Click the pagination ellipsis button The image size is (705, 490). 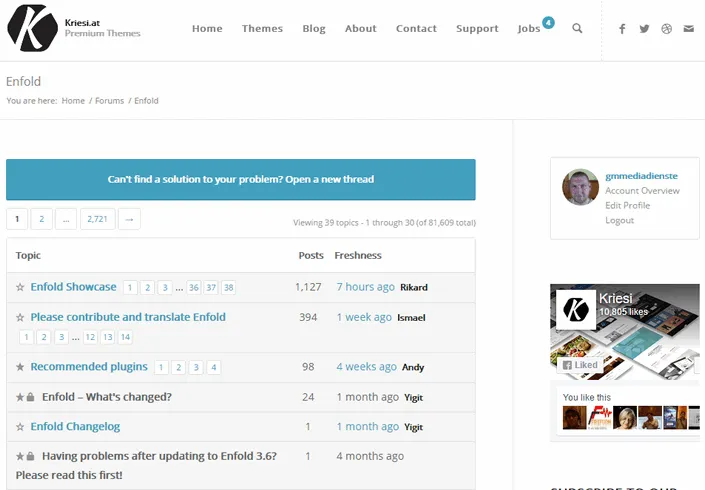tap(66, 219)
